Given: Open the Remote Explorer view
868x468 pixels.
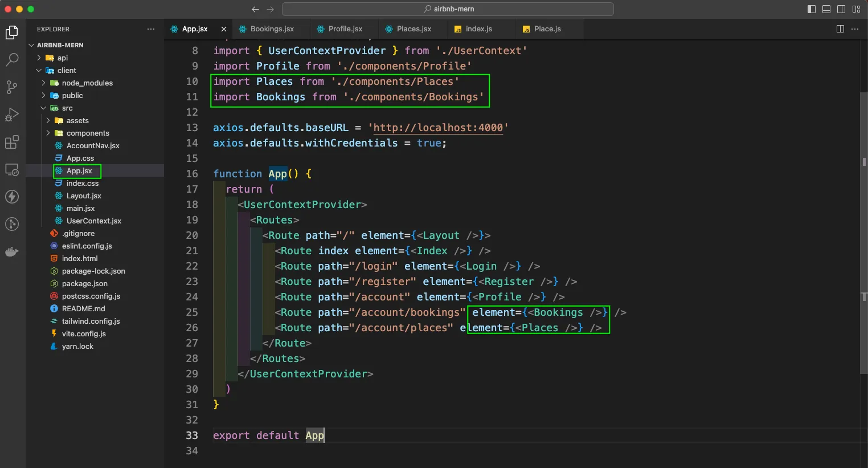Looking at the screenshot, I should coord(12,169).
